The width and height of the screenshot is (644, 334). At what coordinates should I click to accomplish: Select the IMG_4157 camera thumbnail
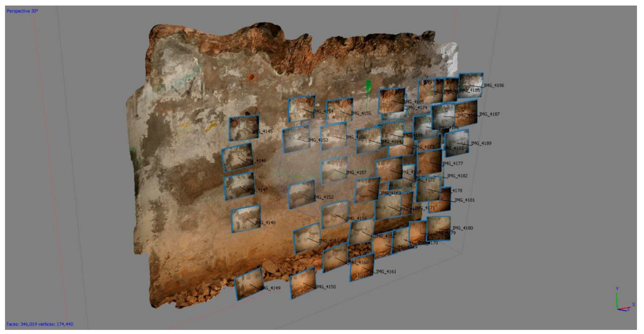pyautogui.click(x=334, y=170)
